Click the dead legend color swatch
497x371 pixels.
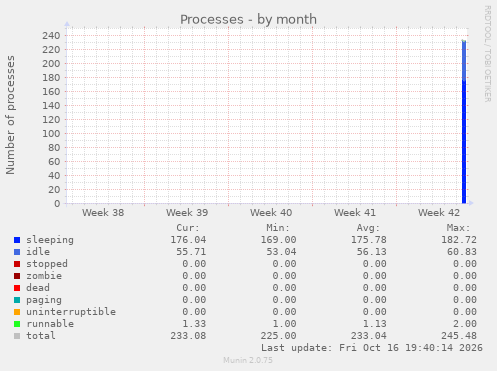pos(17,288)
